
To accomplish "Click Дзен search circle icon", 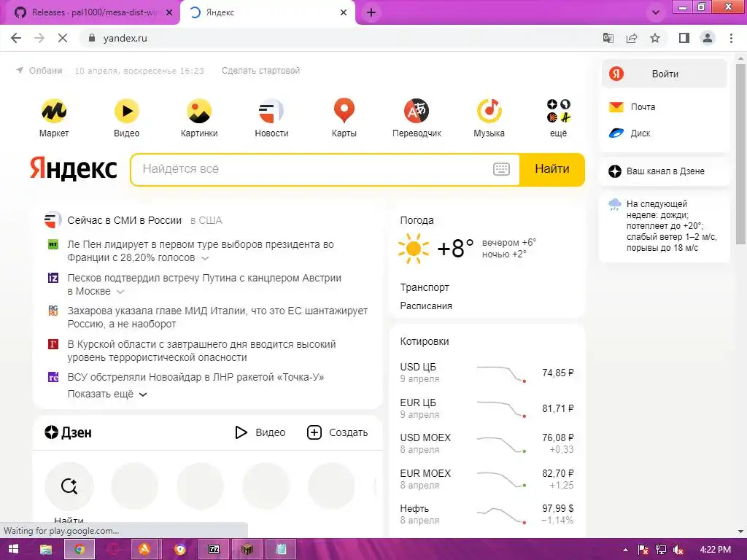I will (x=69, y=486).
